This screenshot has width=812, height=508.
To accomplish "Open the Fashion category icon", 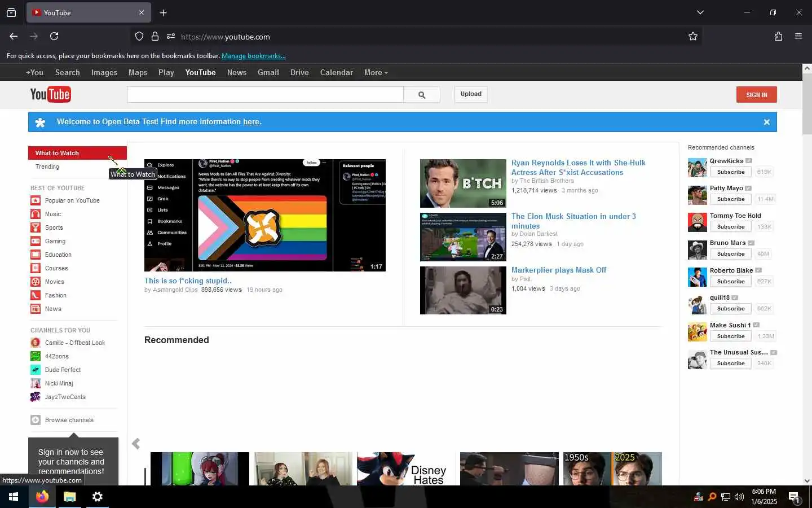I will [x=35, y=295].
